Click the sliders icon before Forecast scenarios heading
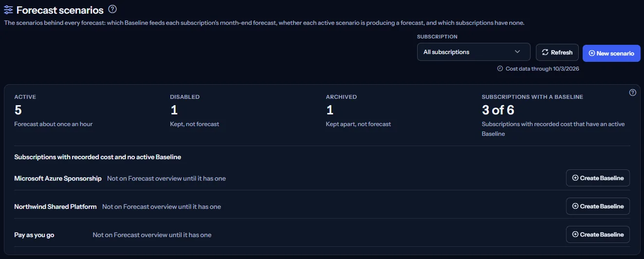644x259 pixels. (x=8, y=10)
